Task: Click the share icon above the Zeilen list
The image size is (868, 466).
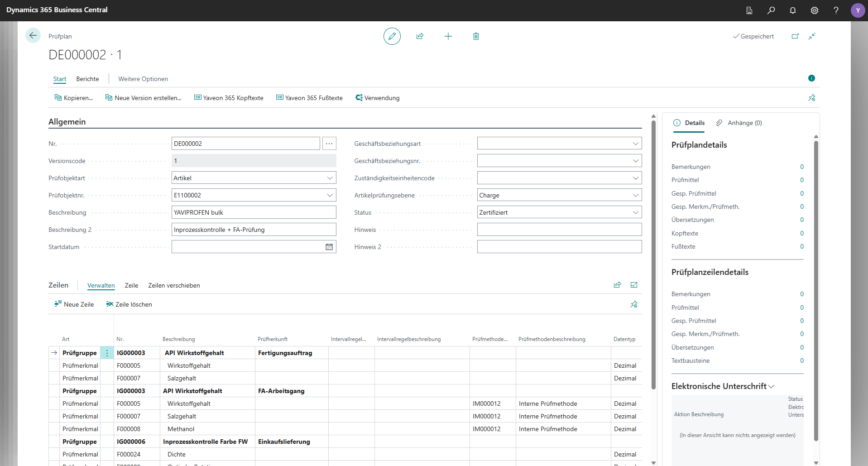Action: [617, 285]
